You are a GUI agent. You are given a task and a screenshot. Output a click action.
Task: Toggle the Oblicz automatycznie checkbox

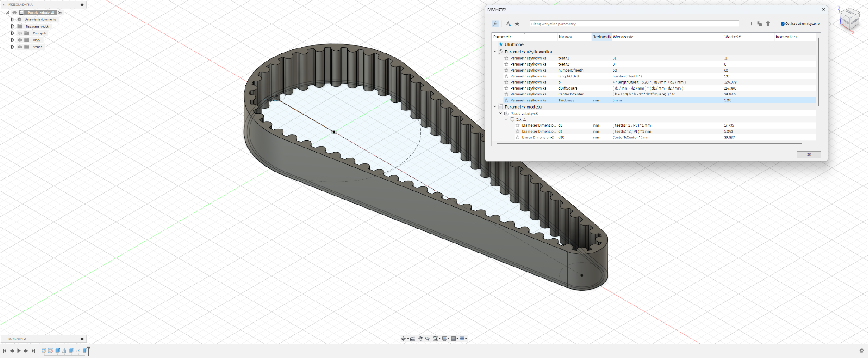783,24
